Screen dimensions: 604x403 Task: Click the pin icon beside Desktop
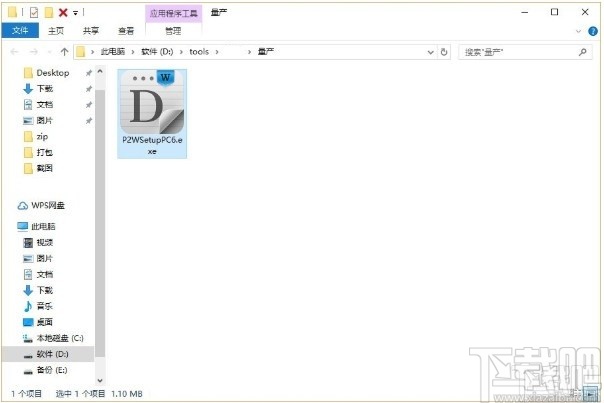coord(89,73)
